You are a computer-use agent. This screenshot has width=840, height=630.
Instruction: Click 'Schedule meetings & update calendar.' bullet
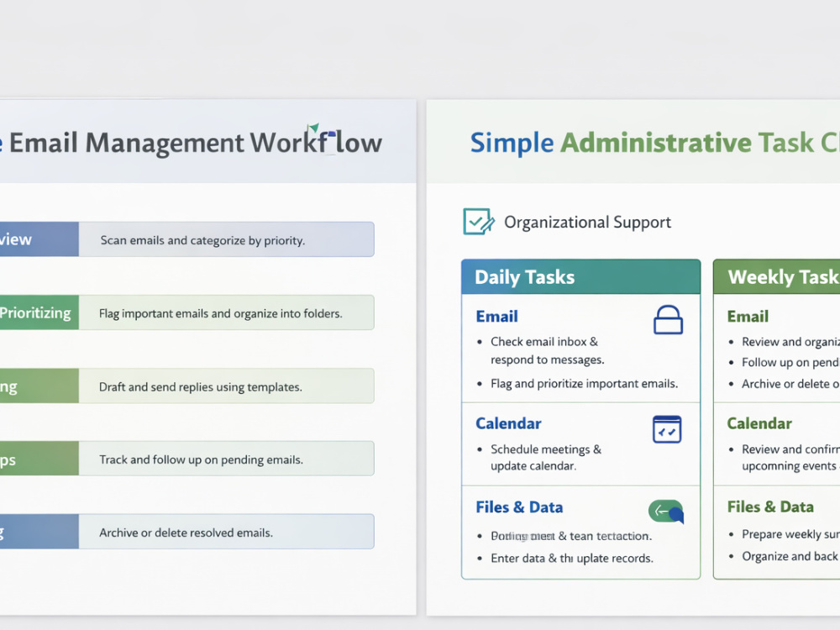(x=545, y=458)
